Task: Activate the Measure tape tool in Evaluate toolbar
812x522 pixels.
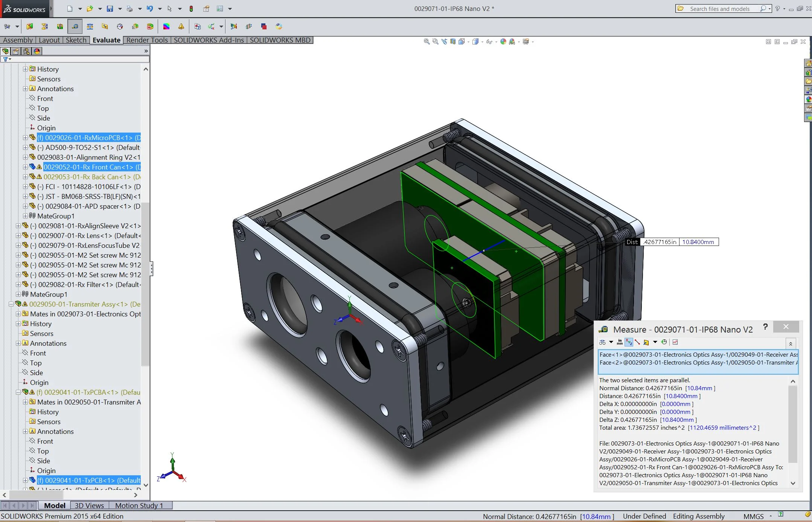Action: 75,26
